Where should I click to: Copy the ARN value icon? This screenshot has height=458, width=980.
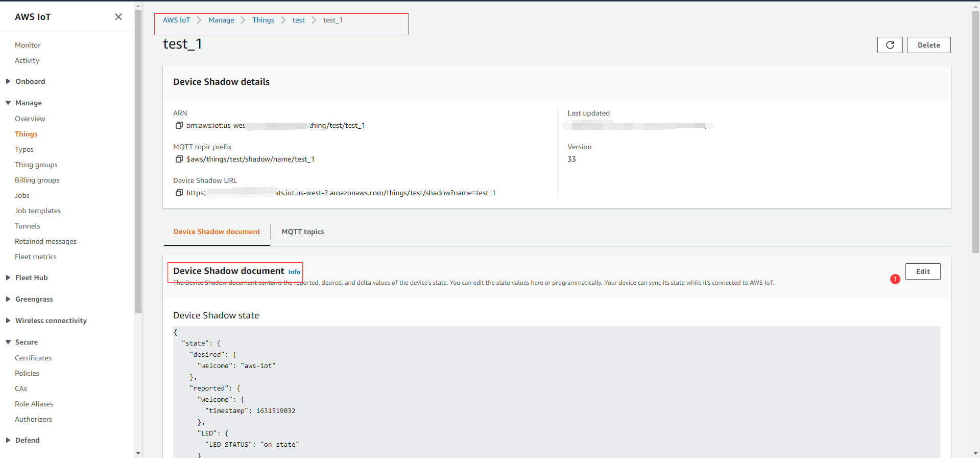(179, 125)
